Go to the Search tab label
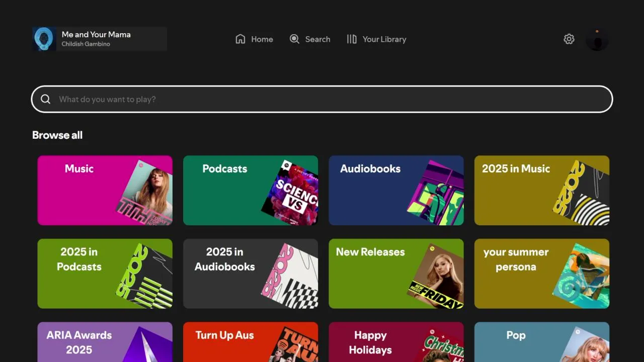The image size is (644, 362). point(318,39)
